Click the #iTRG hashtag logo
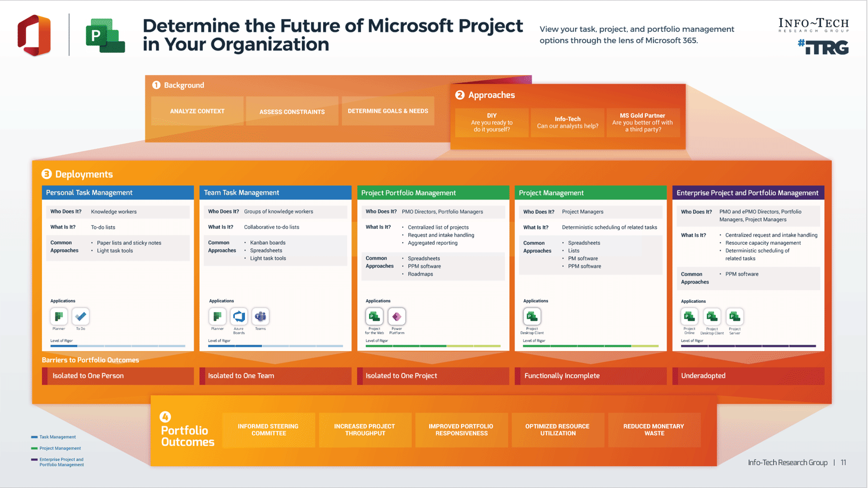The width and height of the screenshot is (868, 488). click(823, 47)
